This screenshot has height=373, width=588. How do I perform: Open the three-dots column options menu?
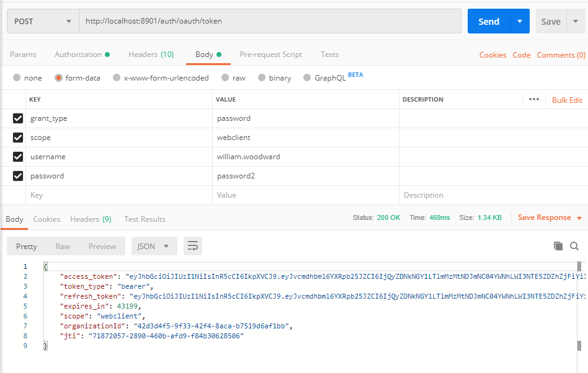tap(534, 99)
